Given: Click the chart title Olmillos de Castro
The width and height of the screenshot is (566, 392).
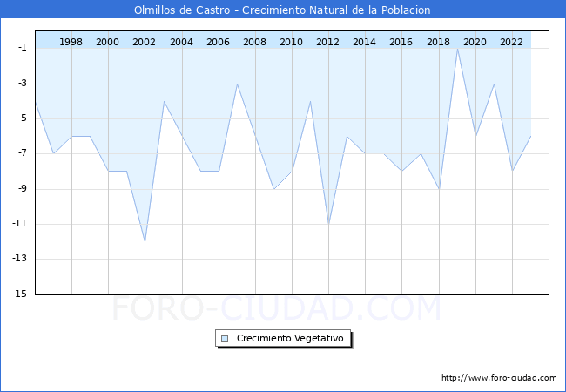Looking at the screenshot, I should point(182,10).
